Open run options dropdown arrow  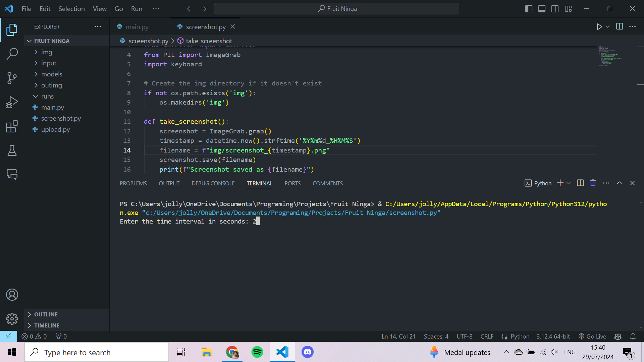click(x=608, y=26)
